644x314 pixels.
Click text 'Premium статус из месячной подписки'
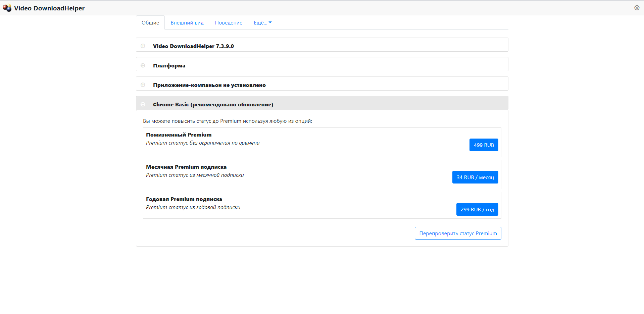(195, 175)
